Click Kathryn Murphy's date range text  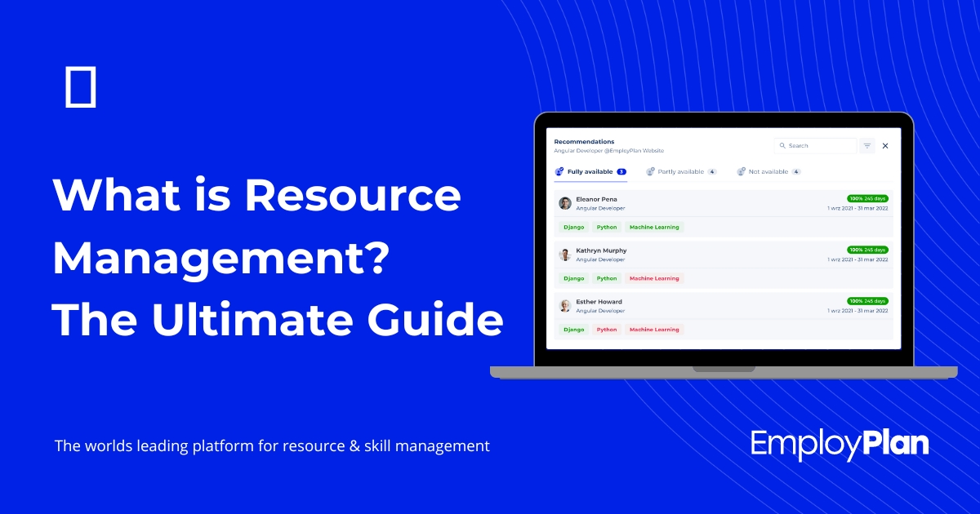(x=857, y=259)
